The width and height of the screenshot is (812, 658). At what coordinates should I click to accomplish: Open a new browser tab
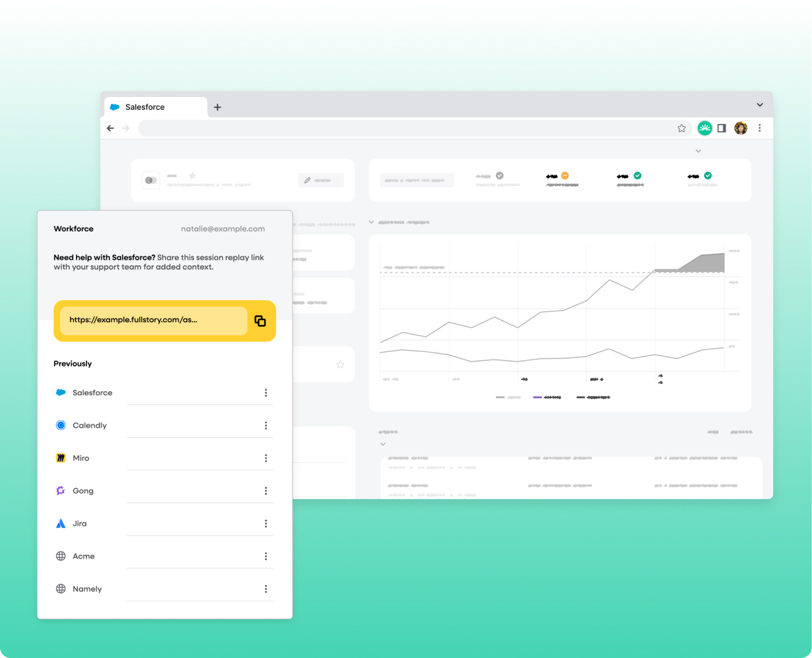pyautogui.click(x=217, y=107)
